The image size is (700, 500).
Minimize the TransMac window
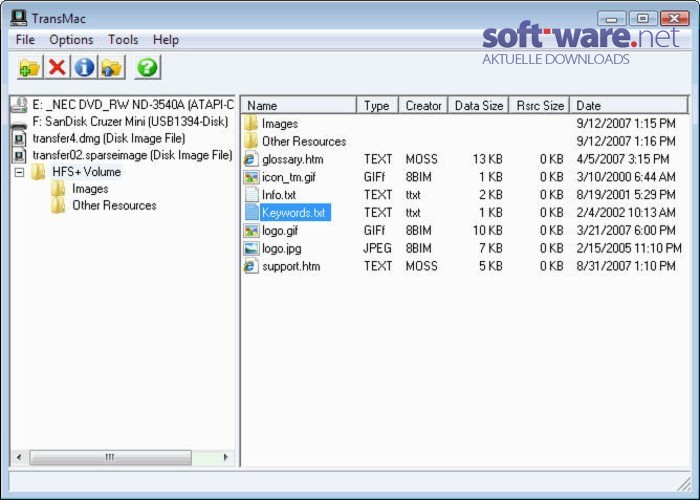(612, 18)
